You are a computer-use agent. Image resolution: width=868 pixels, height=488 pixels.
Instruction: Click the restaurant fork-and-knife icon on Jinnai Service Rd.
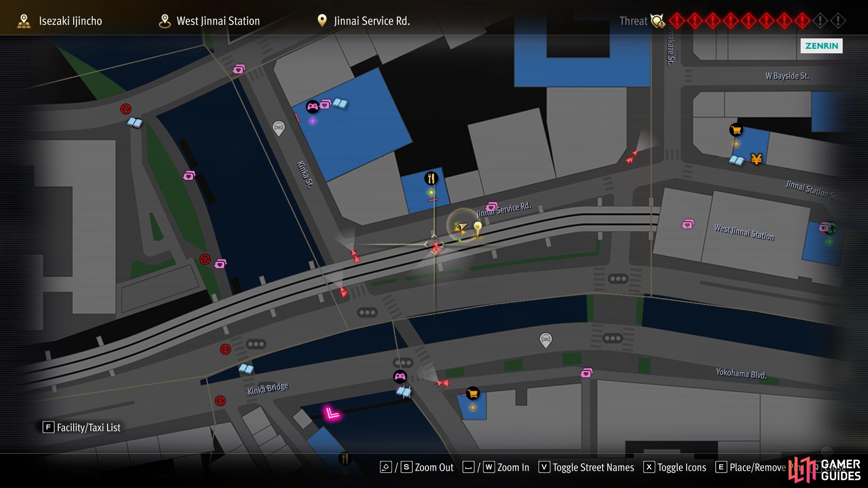431,178
